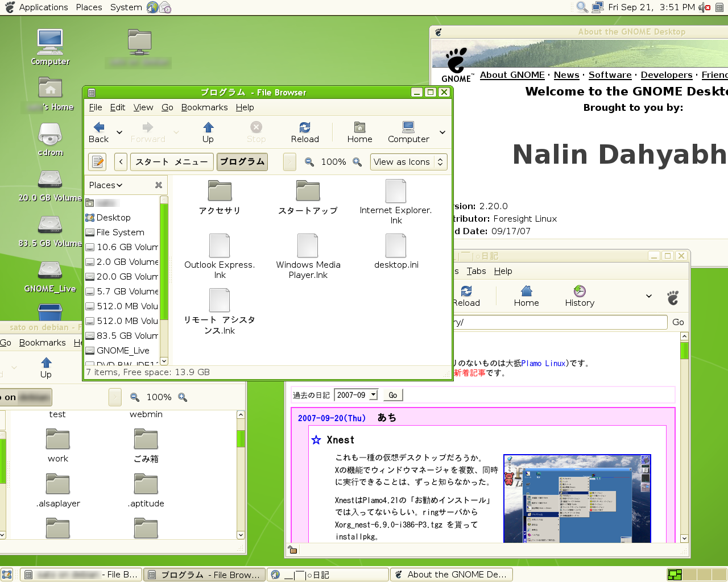Viewport: 728px width, 582px height.
Task: Select スタートアップ folder icon
Action: pyautogui.click(x=308, y=191)
